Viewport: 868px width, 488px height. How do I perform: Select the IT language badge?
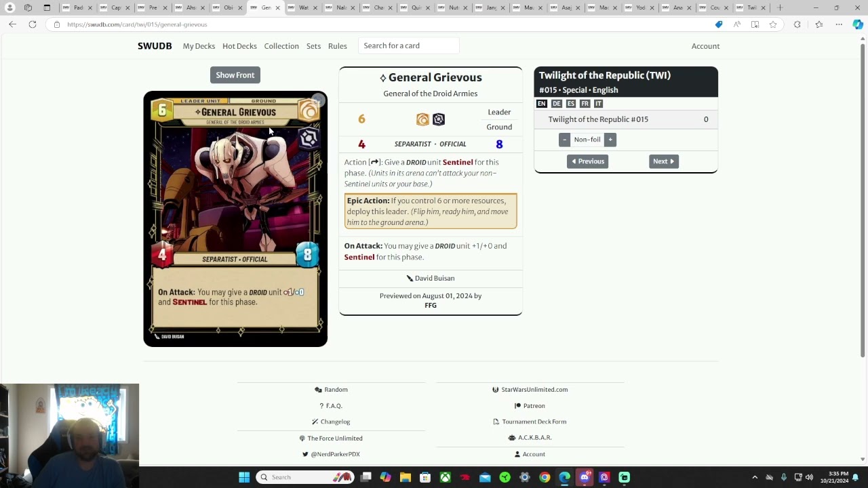(x=598, y=104)
